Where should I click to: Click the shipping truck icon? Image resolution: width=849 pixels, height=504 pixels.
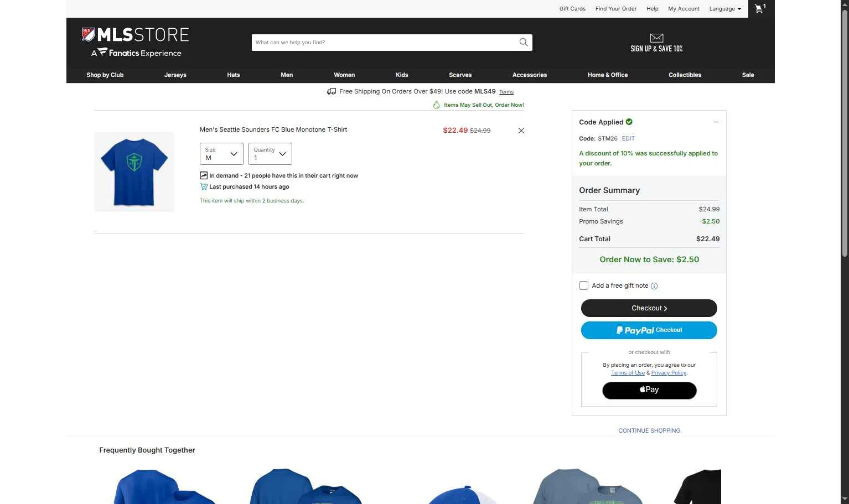(332, 91)
